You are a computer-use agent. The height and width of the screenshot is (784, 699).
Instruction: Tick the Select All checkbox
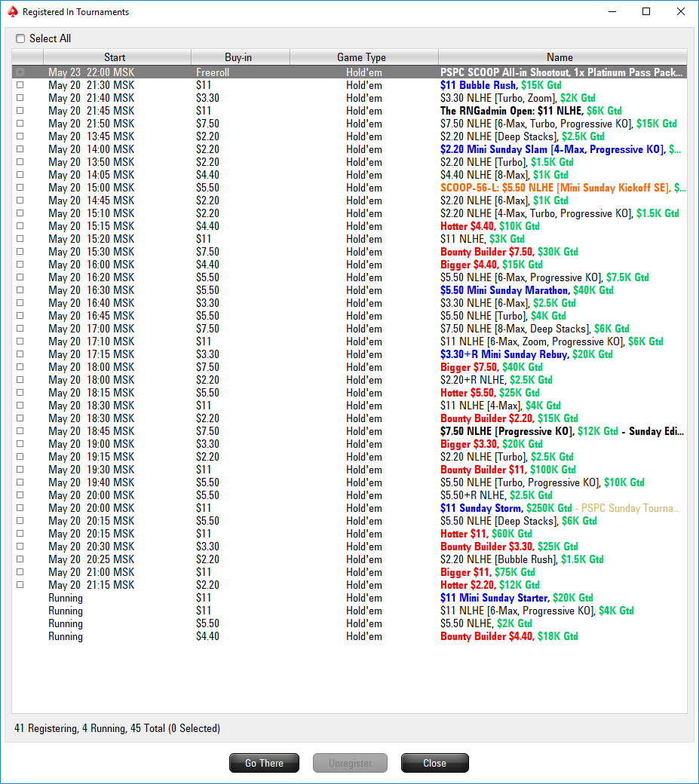click(20, 38)
